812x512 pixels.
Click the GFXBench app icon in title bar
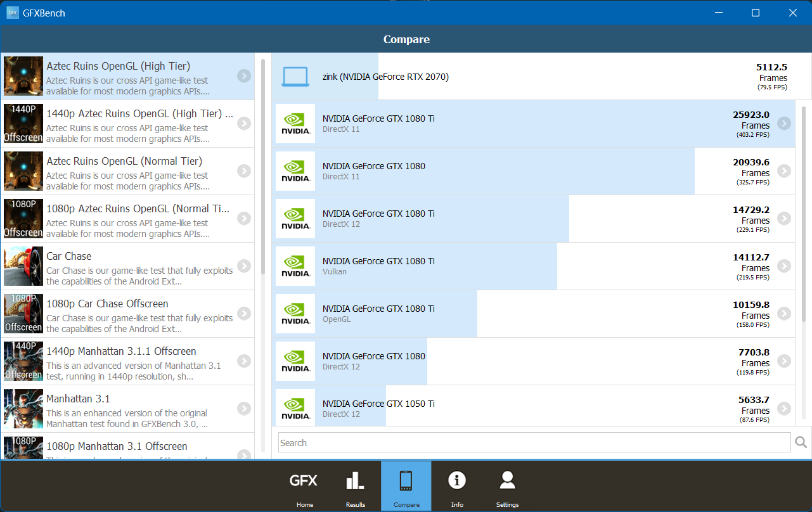[x=13, y=13]
